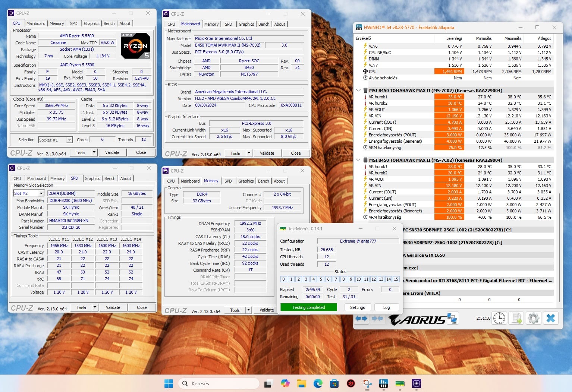Open the TestMem5 Log button

pyautogui.click(x=386, y=307)
